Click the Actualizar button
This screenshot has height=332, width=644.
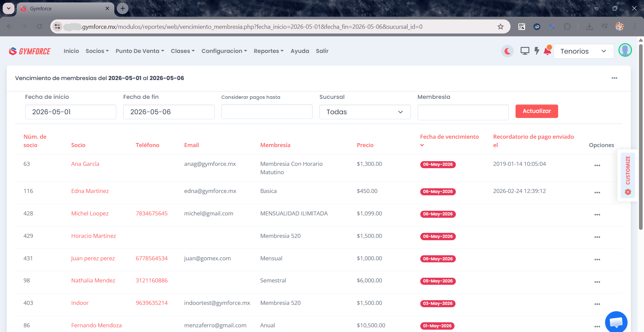[x=537, y=111]
